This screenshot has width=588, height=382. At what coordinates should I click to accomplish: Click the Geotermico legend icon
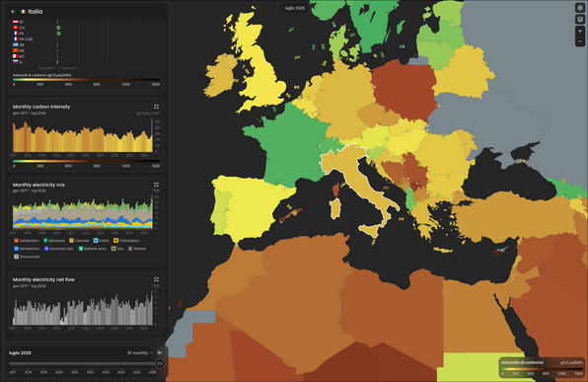click(16, 241)
